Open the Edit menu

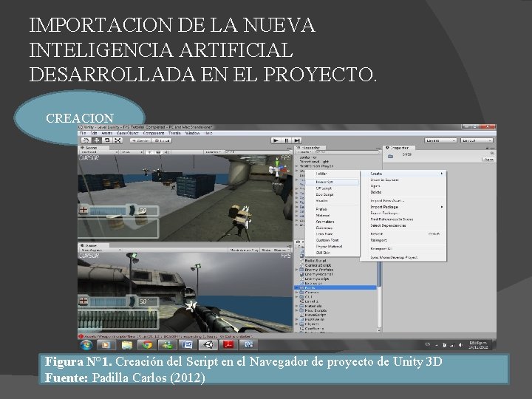[94, 133]
